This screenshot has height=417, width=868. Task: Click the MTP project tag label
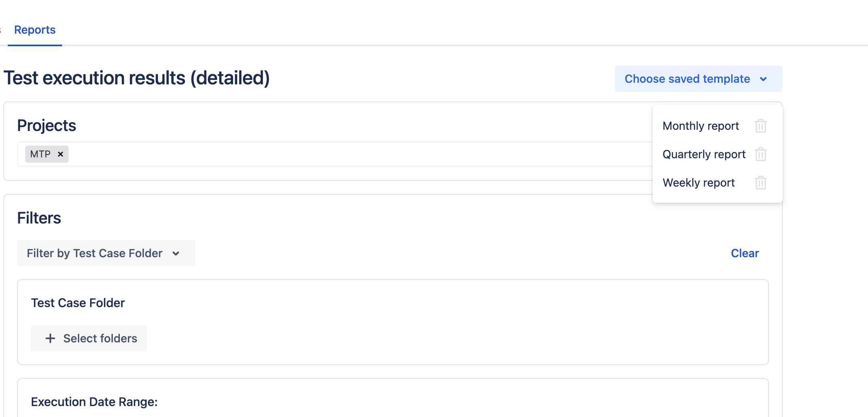coord(40,154)
